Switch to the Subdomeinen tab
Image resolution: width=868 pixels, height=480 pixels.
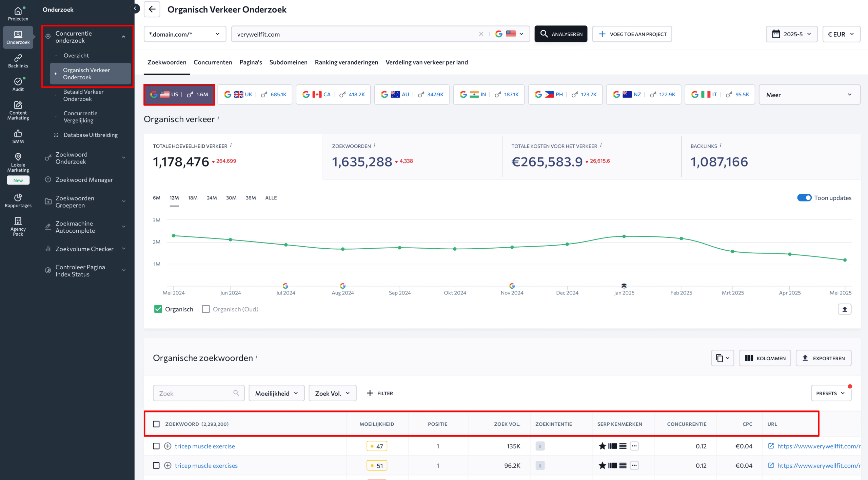pos(288,62)
